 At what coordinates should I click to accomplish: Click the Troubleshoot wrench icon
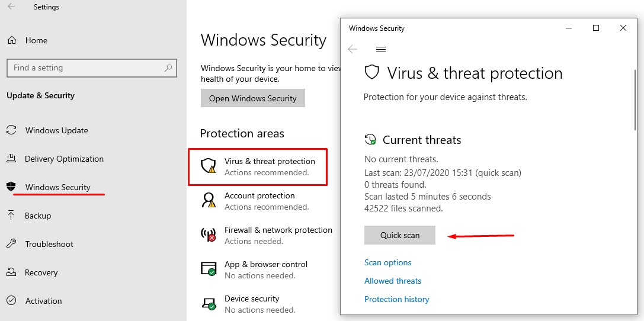click(11, 244)
